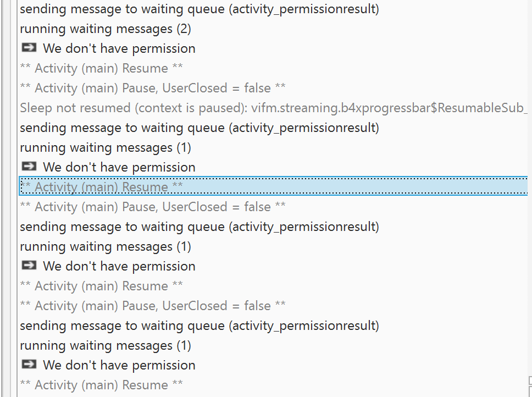Select the topmost "sending message to waiting queue" line

click(x=199, y=9)
